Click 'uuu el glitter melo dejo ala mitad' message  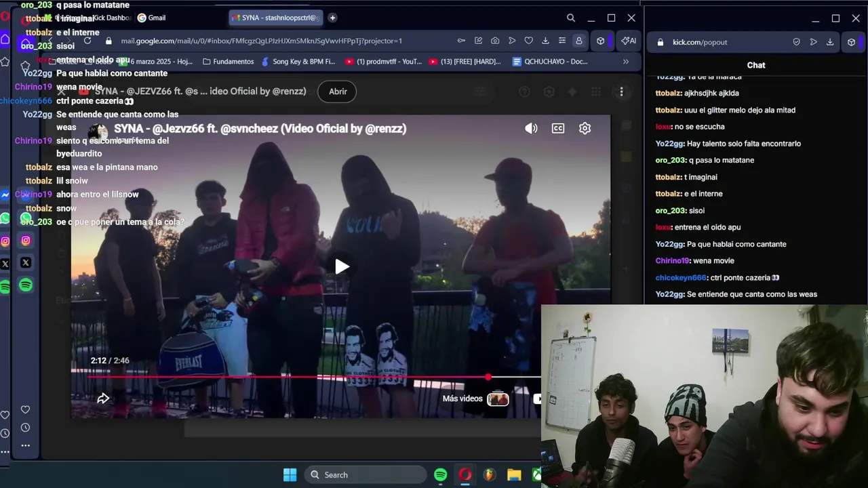tap(741, 110)
